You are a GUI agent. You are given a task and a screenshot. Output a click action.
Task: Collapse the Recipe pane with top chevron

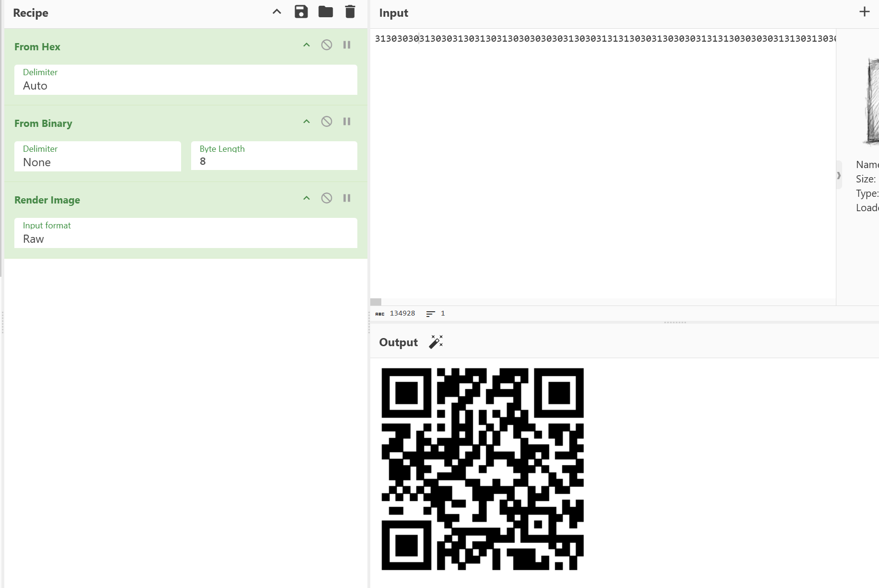point(277,12)
